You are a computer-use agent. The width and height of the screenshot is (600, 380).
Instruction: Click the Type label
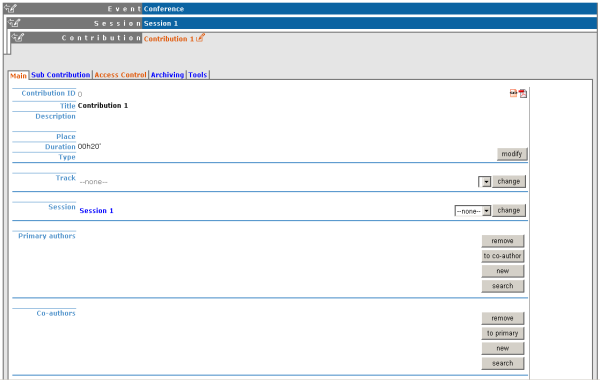[x=67, y=157]
